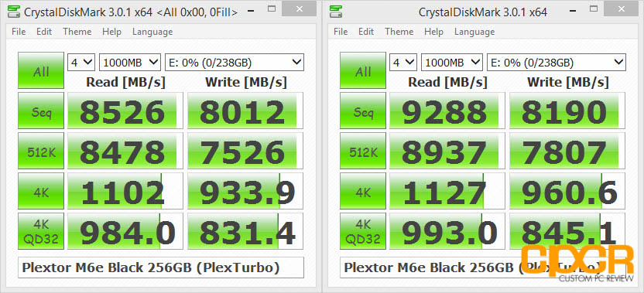Expand E: drive selector in right window
Viewport: 644px width, 293px height.
tap(557, 63)
